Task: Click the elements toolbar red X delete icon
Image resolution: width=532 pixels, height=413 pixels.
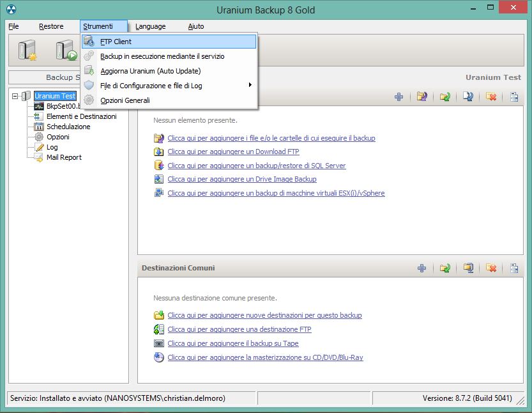Action: coord(491,97)
